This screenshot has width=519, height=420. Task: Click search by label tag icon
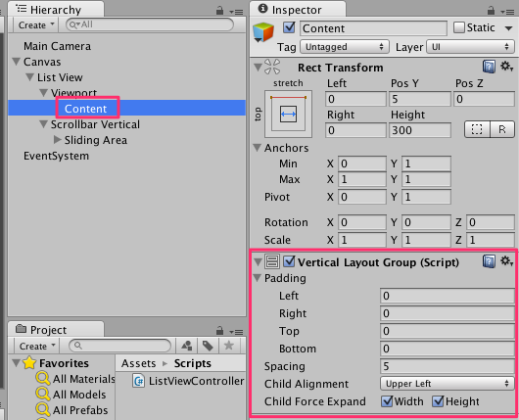(208, 346)
